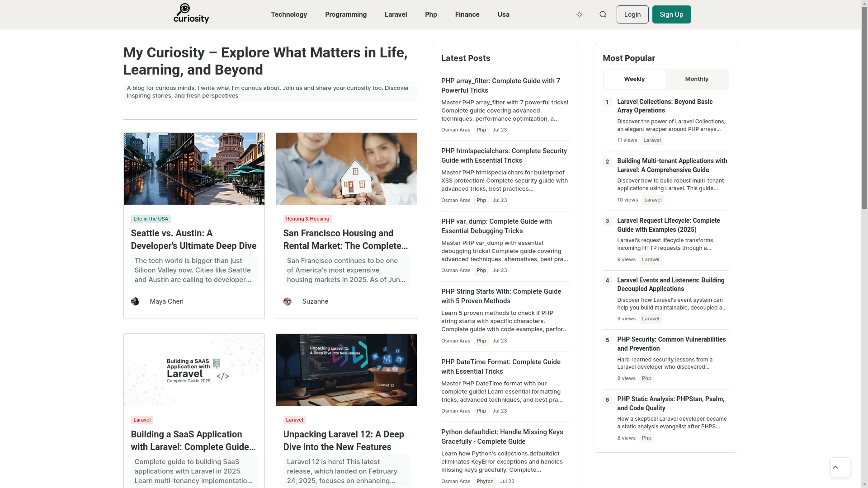Viewport: 868px width, 488px height.
Task: Click the Latest Posts heading
Action: tap(465, 58)
